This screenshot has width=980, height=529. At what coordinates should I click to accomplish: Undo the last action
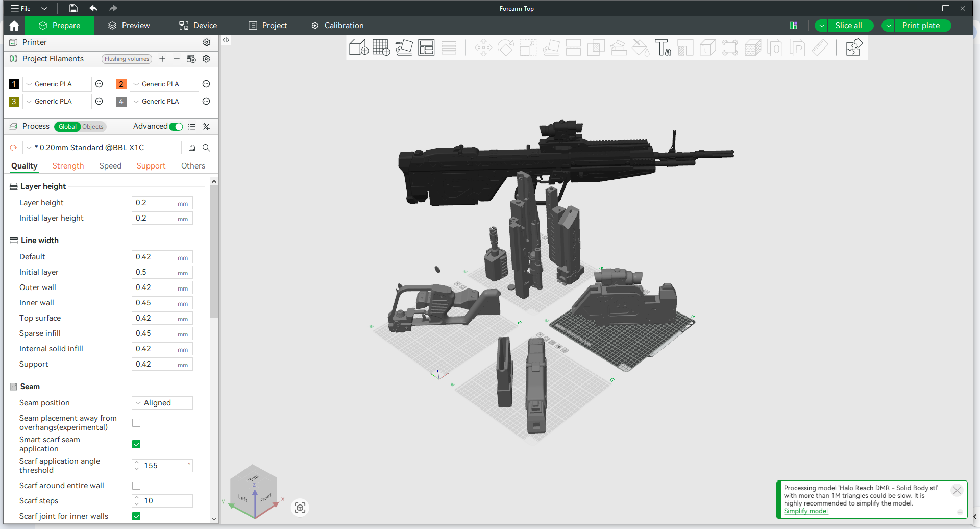point(93,8)
